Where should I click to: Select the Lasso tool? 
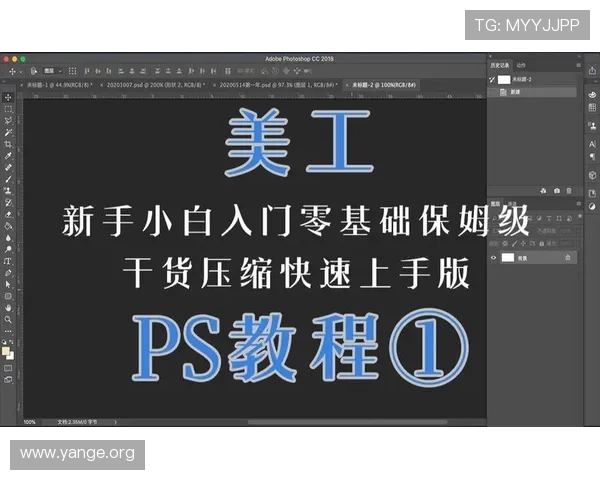8,121
